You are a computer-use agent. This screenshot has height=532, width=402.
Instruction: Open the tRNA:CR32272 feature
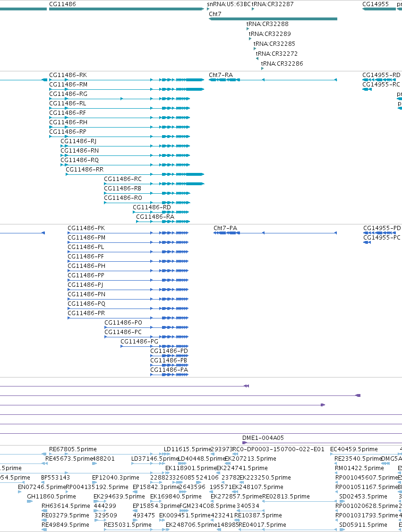[x=277, y=53]
